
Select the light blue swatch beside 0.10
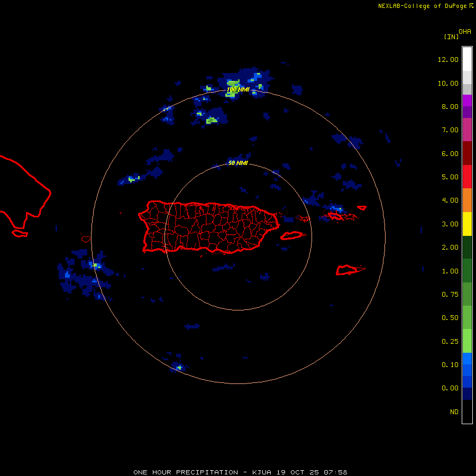pyautogui.click(x=467, y=359)
